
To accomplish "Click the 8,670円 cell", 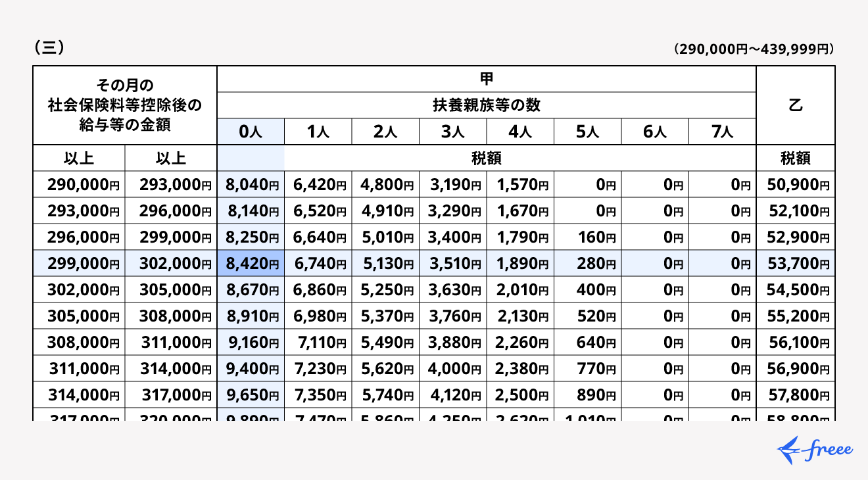I will (x=251, y=290).
